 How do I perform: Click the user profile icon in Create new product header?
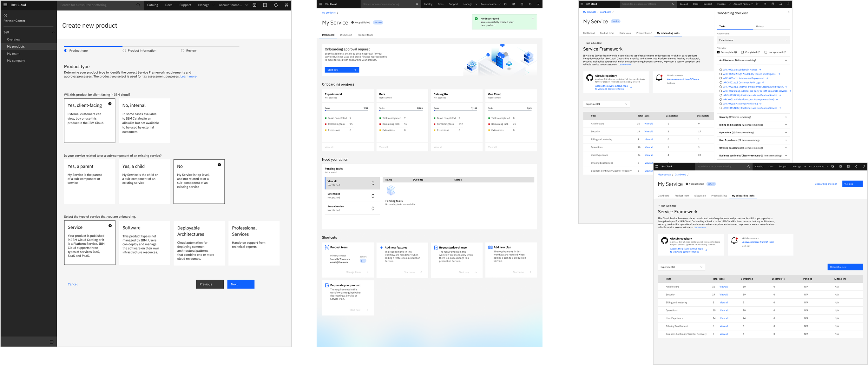pos(286,5)
